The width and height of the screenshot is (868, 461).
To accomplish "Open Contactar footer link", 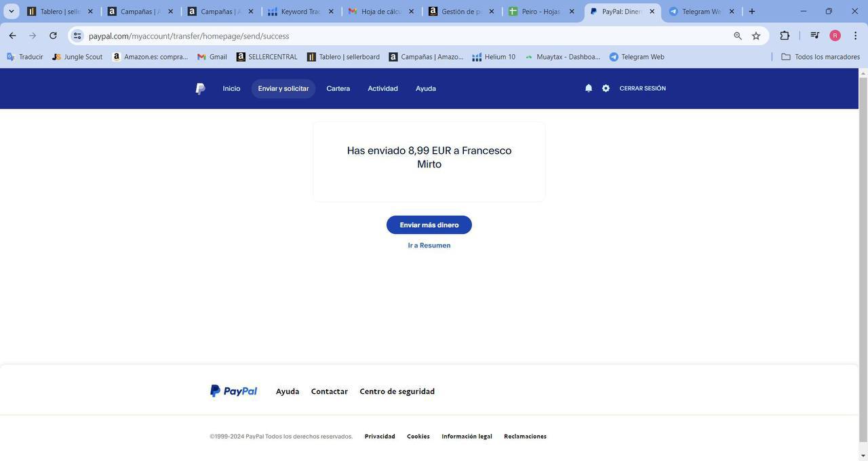I will click(x=330, y=391).
